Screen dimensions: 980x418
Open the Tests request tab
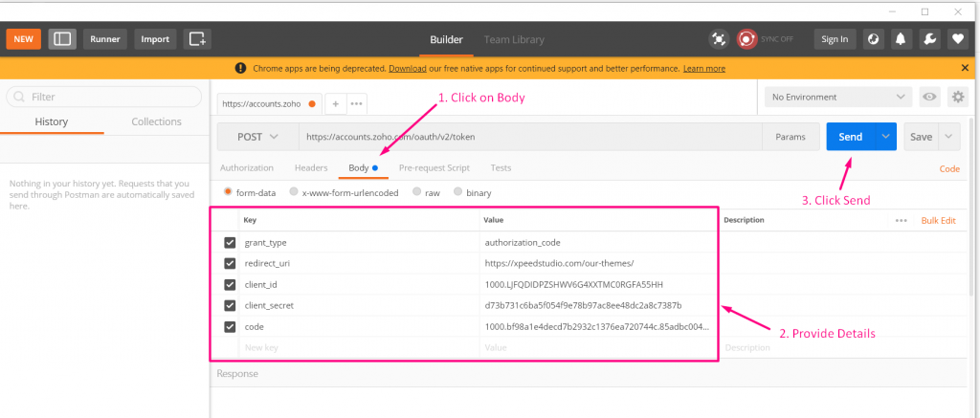coord(501,168)
